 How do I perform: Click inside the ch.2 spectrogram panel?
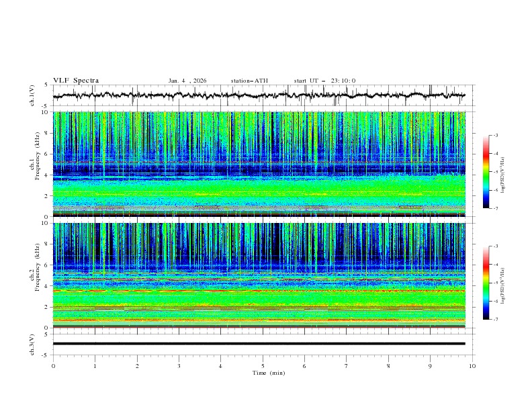pos(259,275)
